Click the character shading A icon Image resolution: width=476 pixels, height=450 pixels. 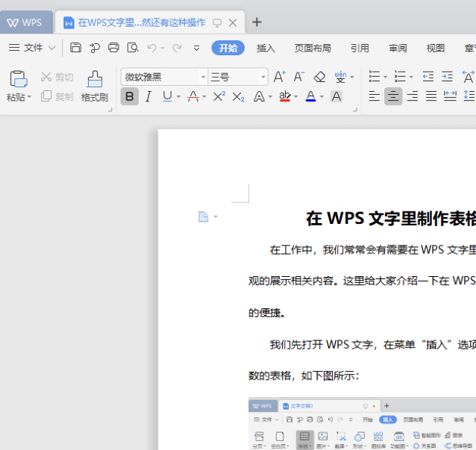[x=336, y=96]
